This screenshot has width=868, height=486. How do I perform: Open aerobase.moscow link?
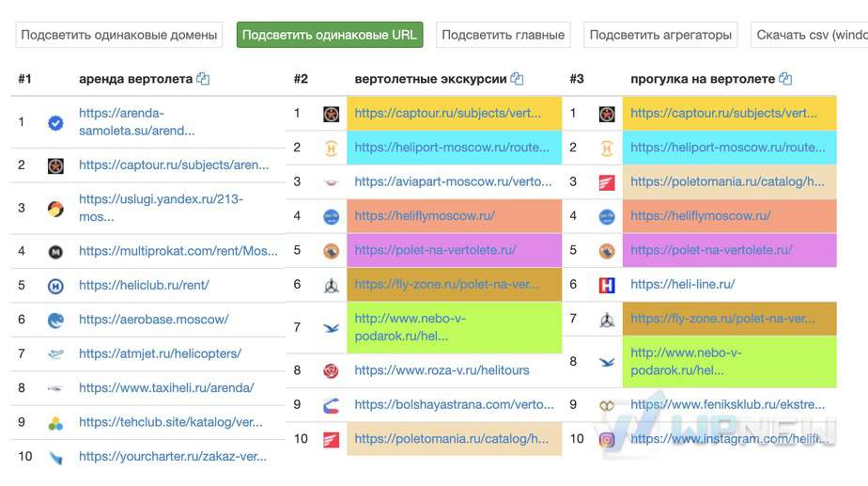pyautogui.click(x=153, y=320)
